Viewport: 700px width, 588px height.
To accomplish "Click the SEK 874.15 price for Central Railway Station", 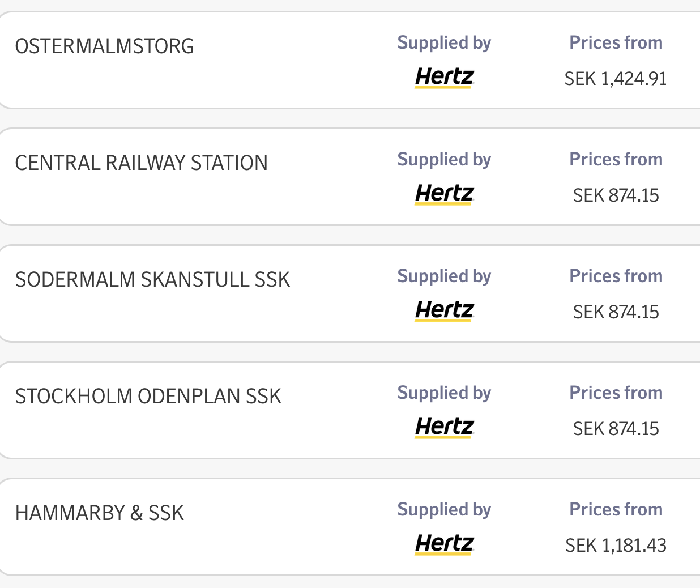I will coord(616,195).
